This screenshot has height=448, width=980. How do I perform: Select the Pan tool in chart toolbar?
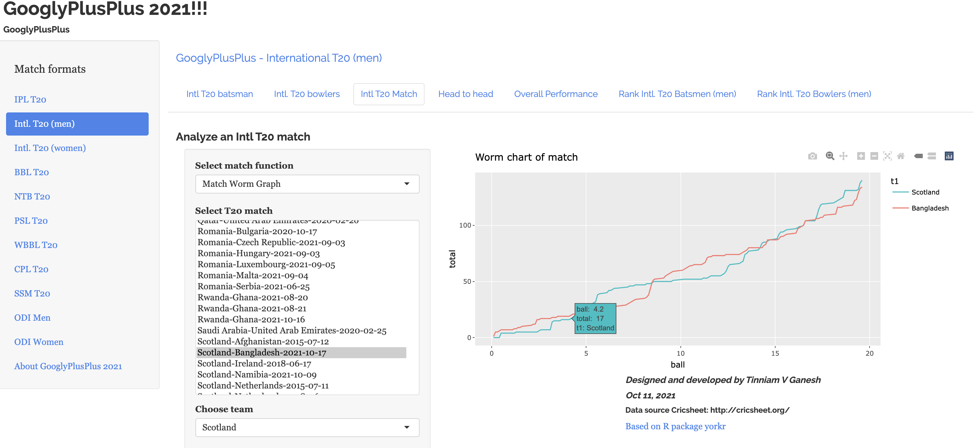[843, 156]
